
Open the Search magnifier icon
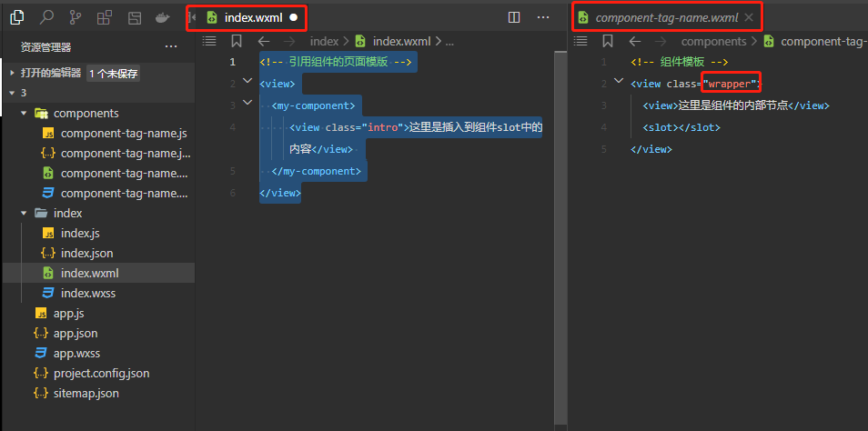[46, 17]
